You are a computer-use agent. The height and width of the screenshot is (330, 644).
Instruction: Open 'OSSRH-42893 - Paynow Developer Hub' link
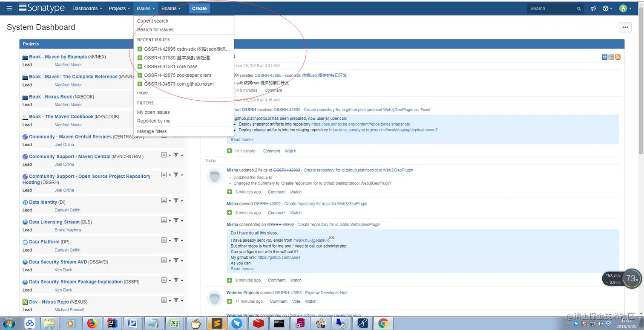(x=311, y=293)
